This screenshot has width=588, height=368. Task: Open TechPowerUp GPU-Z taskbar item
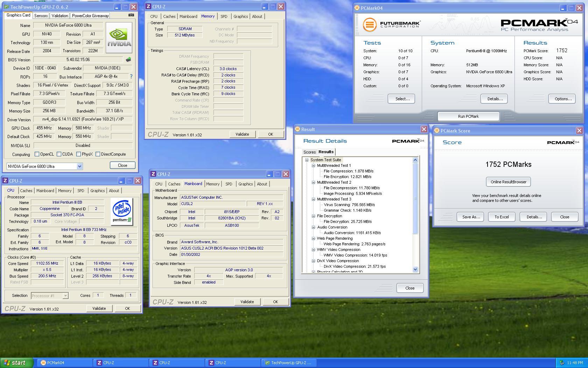click(289, 363)
